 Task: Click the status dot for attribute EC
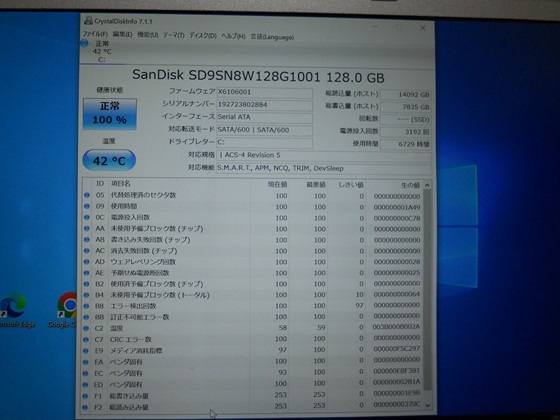coord(85,374)
